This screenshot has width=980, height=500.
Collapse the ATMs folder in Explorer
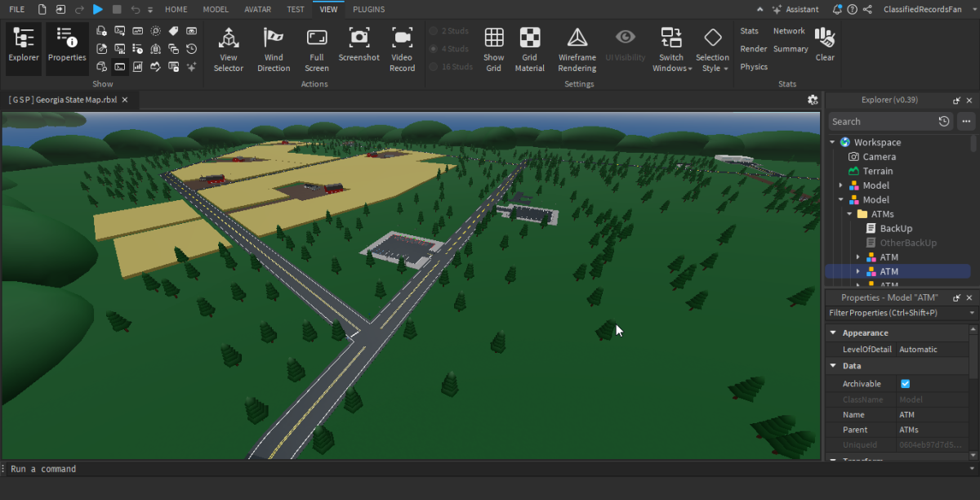pyautogui.click(x=849, y=214)
